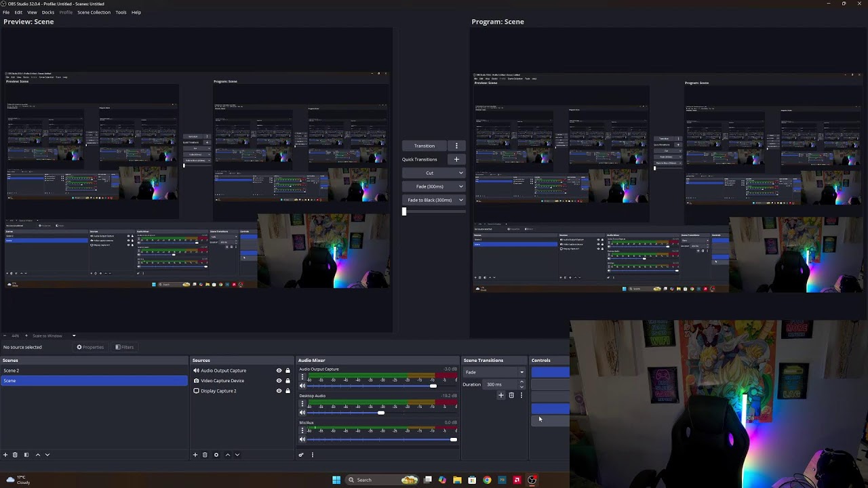
Task: Open the Tools menu
Action: coord(121,12)
